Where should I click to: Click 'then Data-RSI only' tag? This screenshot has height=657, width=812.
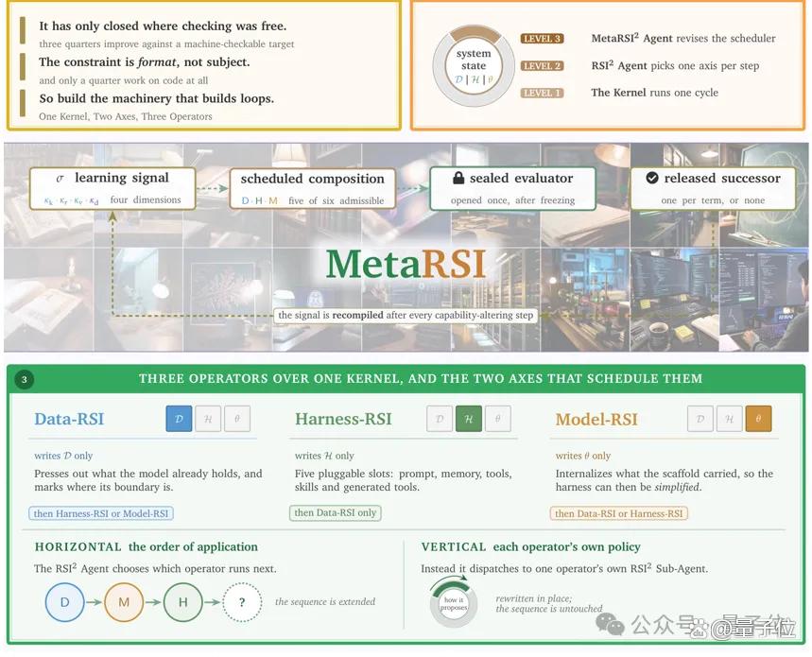(335, 512)
